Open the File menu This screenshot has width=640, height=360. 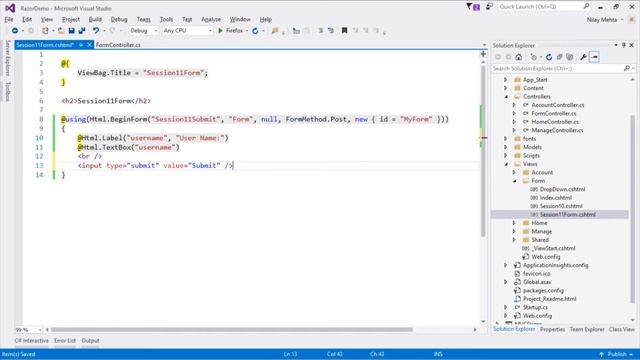(x=9, y=19)
